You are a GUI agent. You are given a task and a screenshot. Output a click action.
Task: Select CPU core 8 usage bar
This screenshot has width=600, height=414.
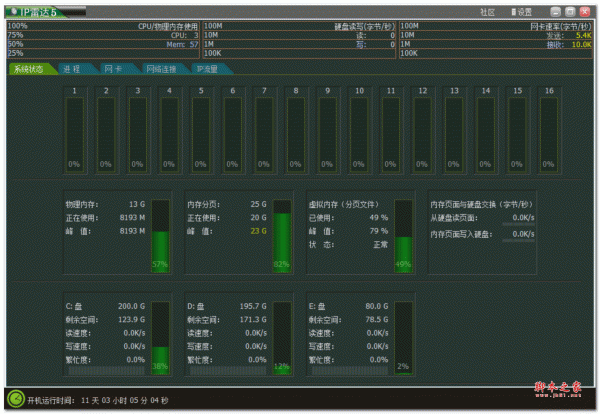coord(296,134)
